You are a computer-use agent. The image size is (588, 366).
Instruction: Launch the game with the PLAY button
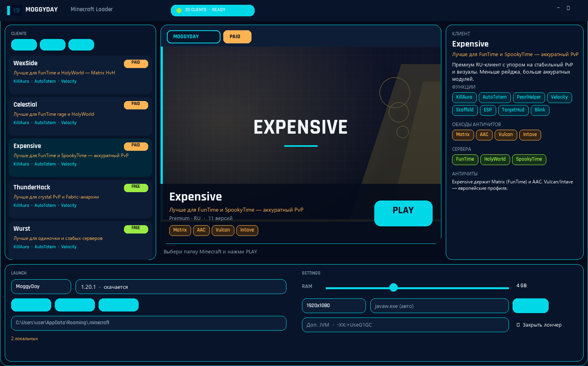403,213
